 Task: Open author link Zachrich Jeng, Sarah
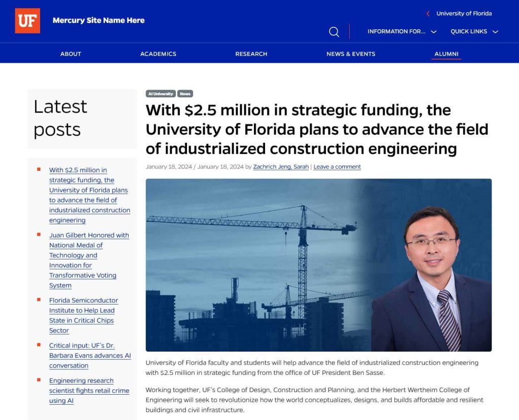tap(281, 167)
